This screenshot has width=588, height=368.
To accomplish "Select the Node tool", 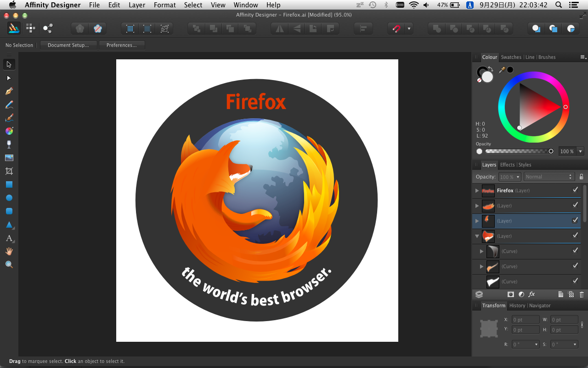I will pos(9,78).
